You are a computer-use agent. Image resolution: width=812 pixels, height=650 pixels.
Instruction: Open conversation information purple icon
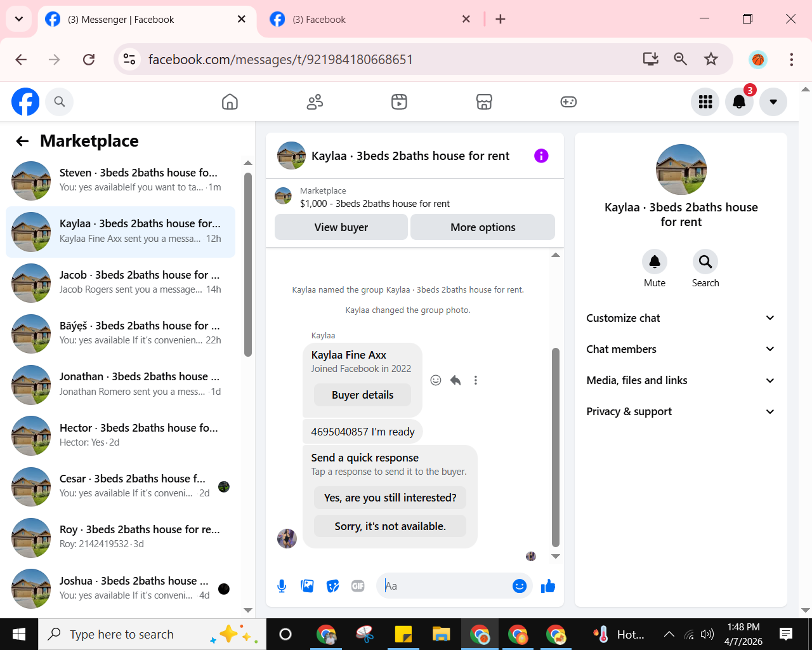(x=541, y=156)
